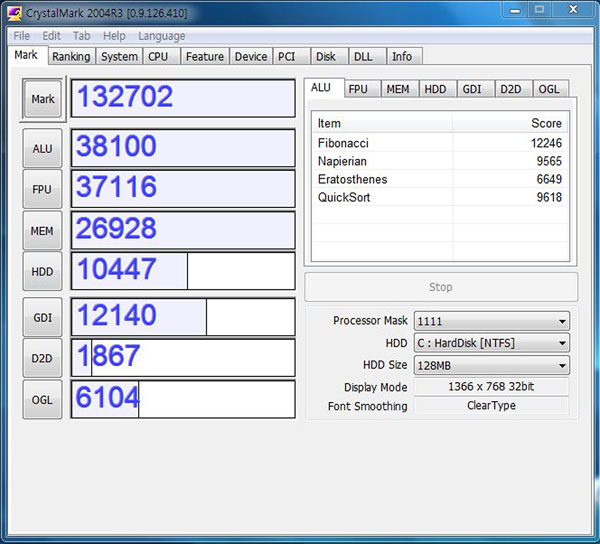
Task: Run the ALU benchmark button
Action: pyautogui.click(x=42, y=148)
